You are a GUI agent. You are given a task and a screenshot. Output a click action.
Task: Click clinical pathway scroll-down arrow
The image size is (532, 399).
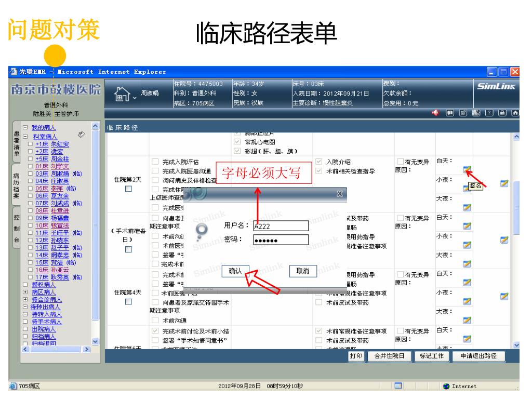(516, 345)
